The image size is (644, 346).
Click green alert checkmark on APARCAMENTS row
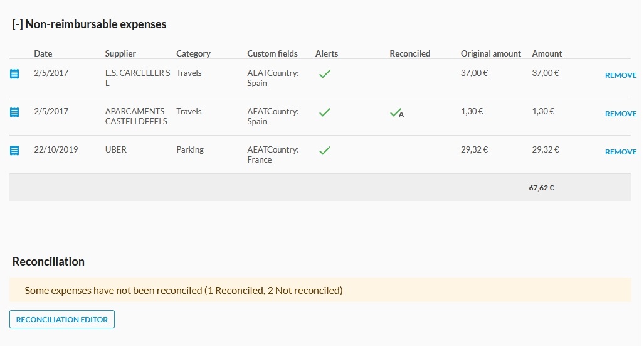(x=324, y=112)
